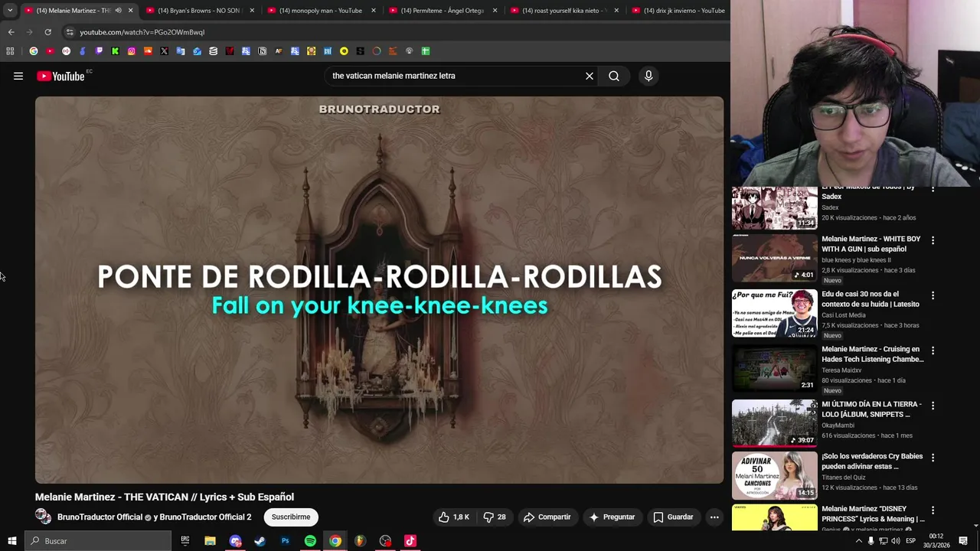The height and width of the screenshot is (551, 980).
Task: Go back with the browser back arrow
Action: pyautogui.click(x=11, y=32)
